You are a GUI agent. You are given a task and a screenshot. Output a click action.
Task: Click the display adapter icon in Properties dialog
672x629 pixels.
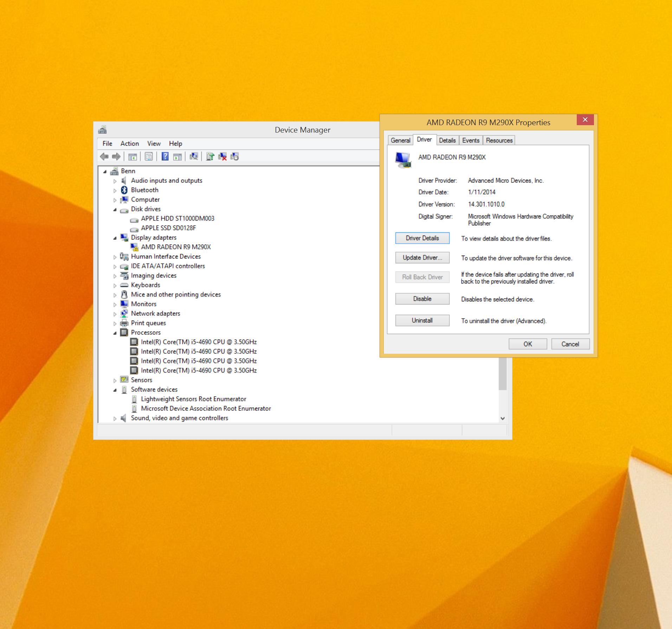403,160
